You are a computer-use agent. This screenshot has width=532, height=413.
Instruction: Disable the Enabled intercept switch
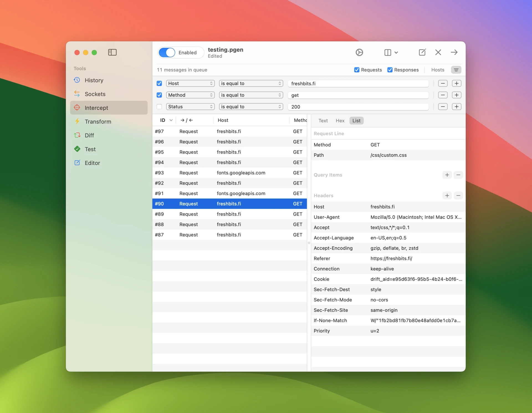(167, 52)
